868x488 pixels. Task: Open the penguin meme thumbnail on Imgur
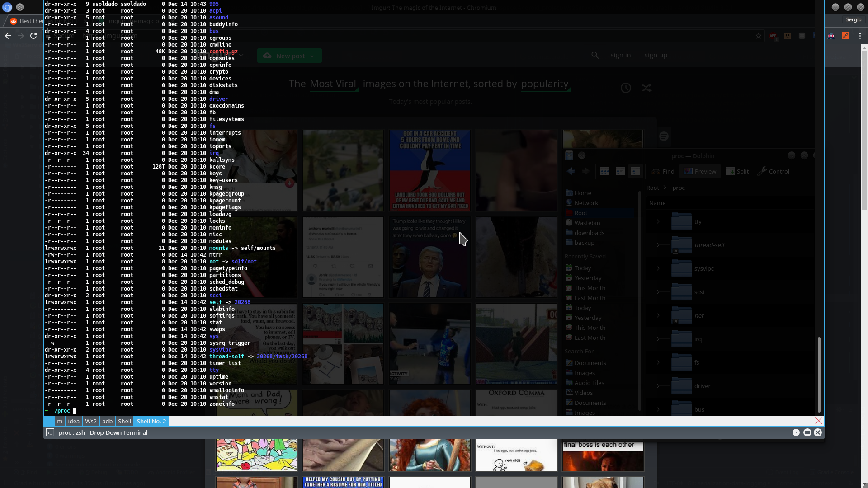(429, 170)
